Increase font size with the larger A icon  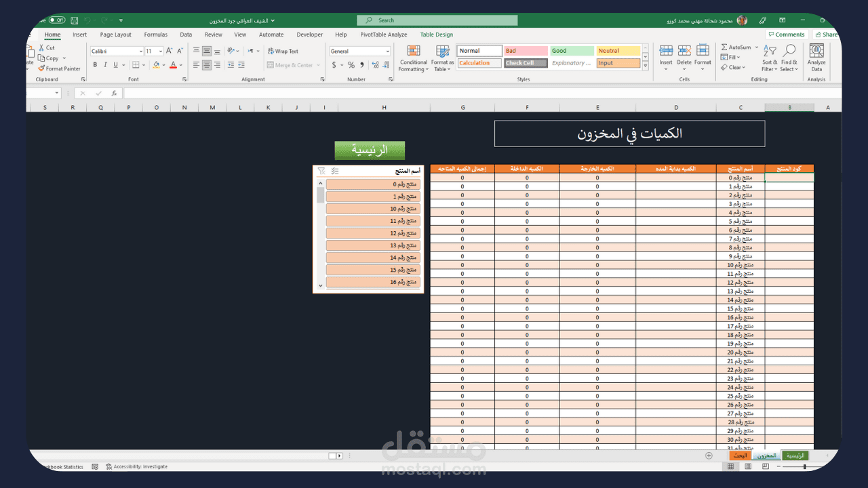(170, 51)
